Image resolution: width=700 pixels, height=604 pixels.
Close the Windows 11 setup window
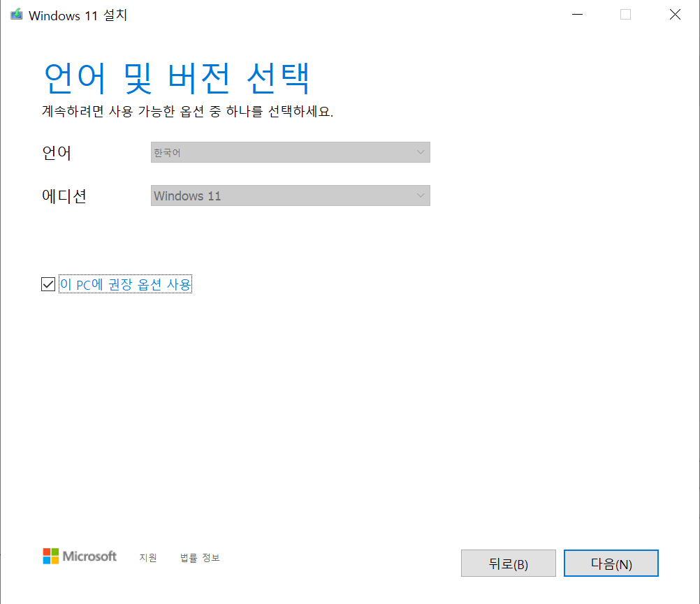point(675,15)
